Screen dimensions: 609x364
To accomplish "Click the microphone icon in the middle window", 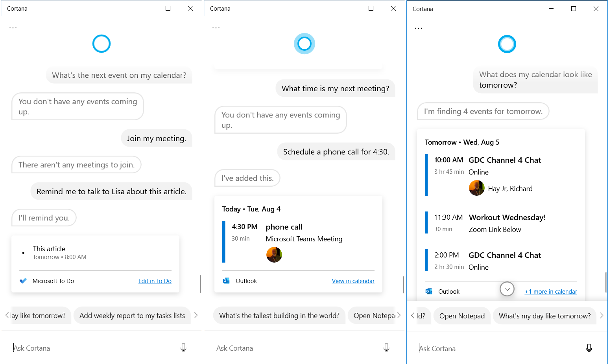I will pyautogui.click(x=386, y=347).
